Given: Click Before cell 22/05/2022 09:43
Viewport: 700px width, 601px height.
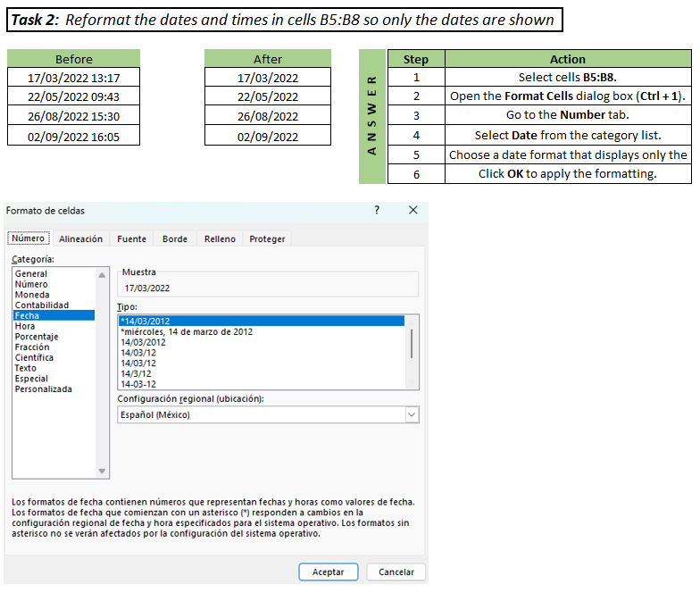Looking at the screenshot, I should [73, 96].
